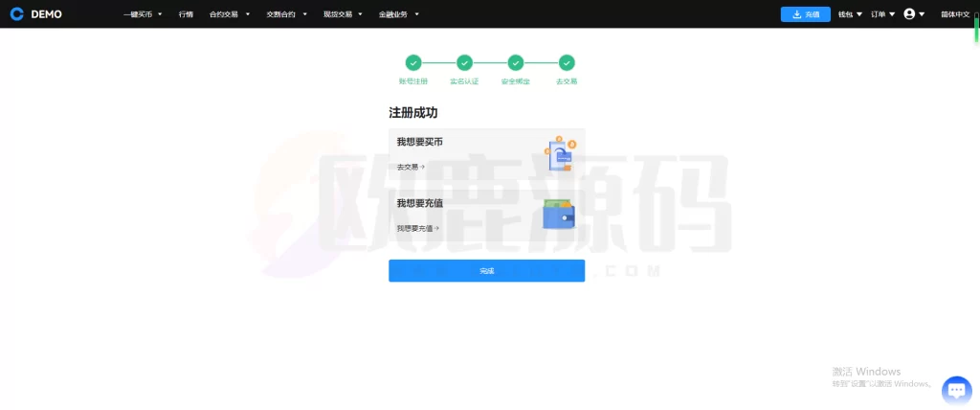Expand the 交割合约 menu
Image resolution: width=980 pixels, height=410 pixels.
(x=287, y=13)
